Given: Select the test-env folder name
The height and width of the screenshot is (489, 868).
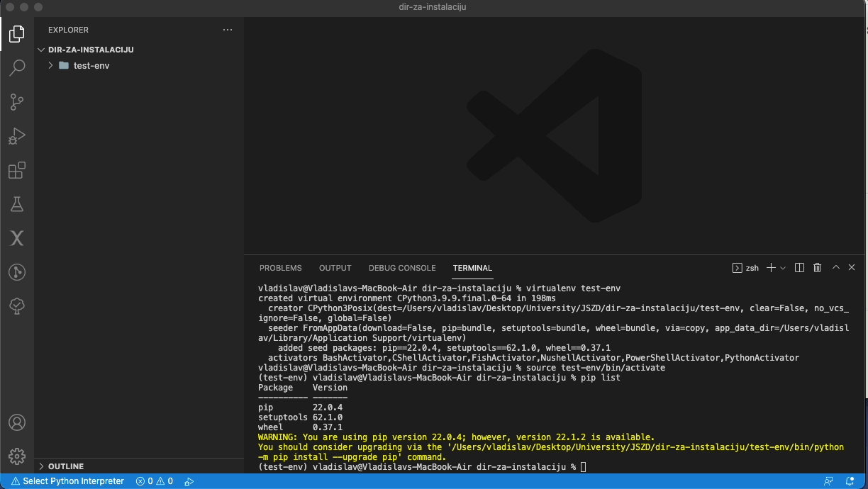Looking at the screenshot, I should (x=91, y=65).
